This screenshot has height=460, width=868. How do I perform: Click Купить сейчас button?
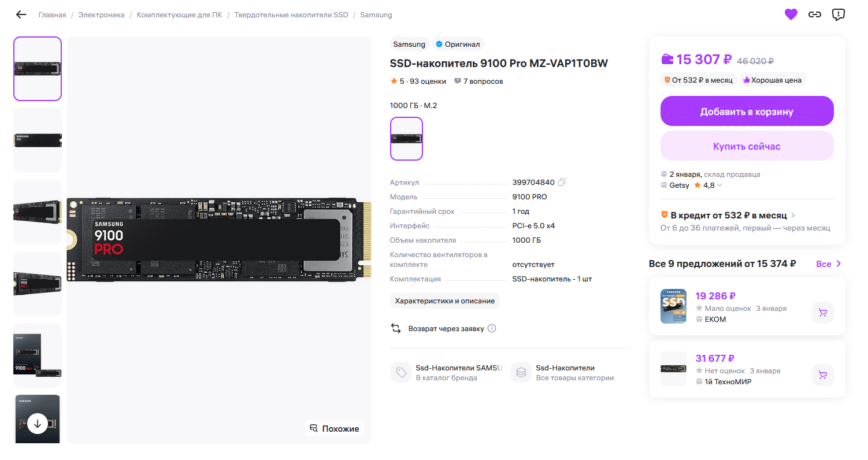click(x=747, y=146)
